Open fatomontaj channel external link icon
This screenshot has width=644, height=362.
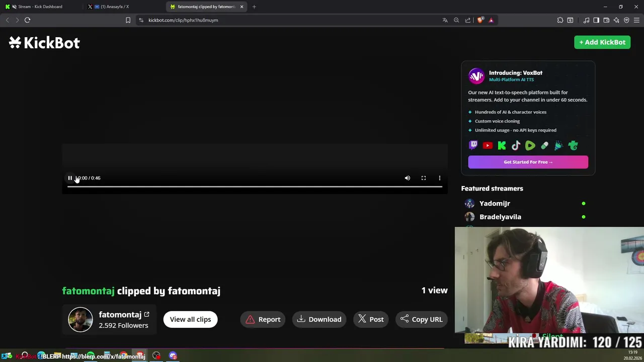coord(146,315)
